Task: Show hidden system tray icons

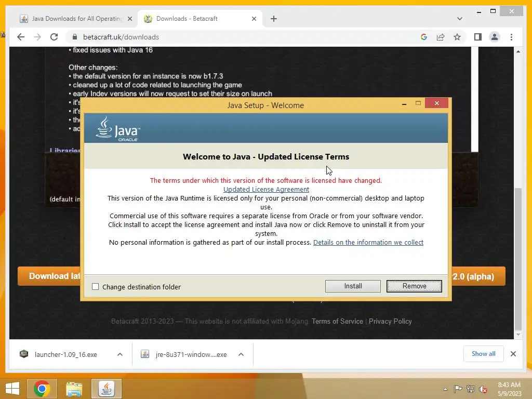Action: coord(445,389)
